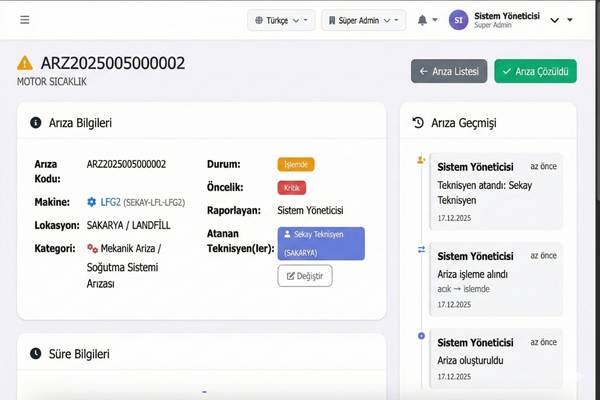Click the status-change arrows timeline icon
600x400 pixels.
pos(421,249)
